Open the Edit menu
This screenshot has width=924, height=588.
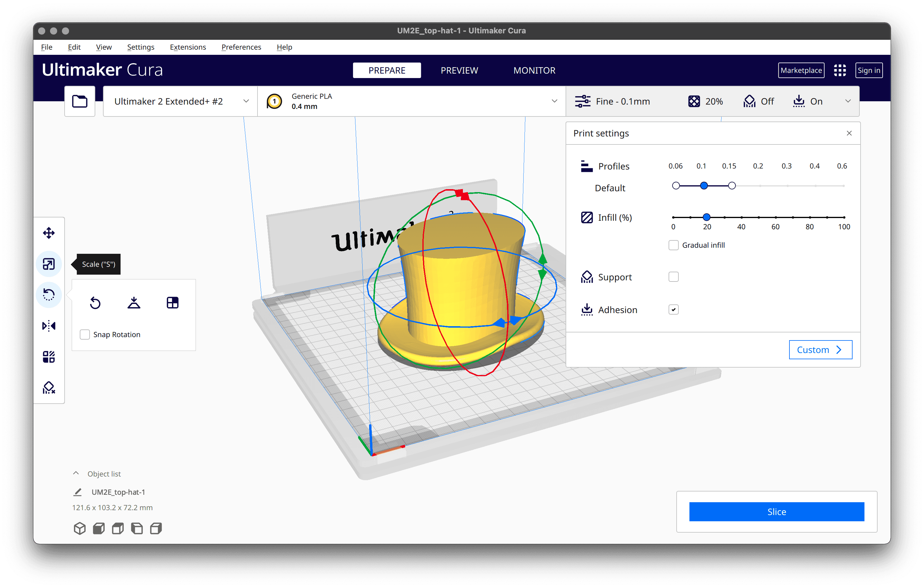(74, 47)
